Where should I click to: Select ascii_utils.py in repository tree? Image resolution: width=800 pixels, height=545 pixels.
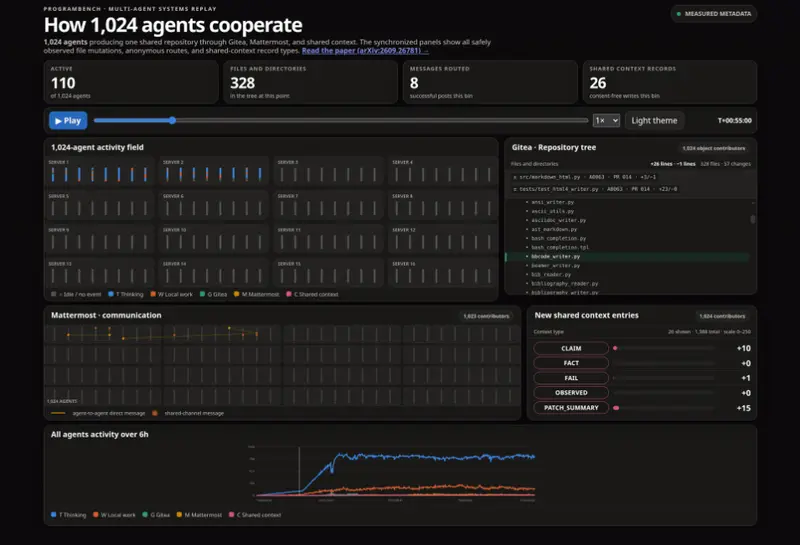tap(553, 211)
